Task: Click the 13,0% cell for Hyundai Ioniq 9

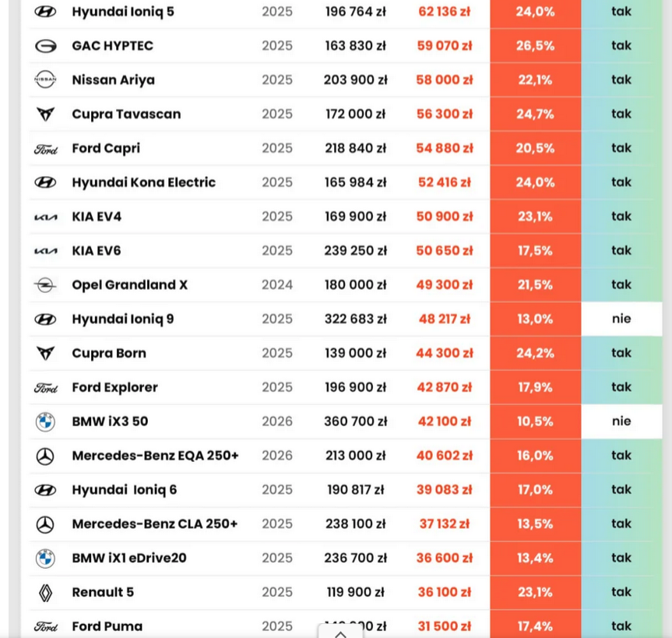Action: pos(535,319)
